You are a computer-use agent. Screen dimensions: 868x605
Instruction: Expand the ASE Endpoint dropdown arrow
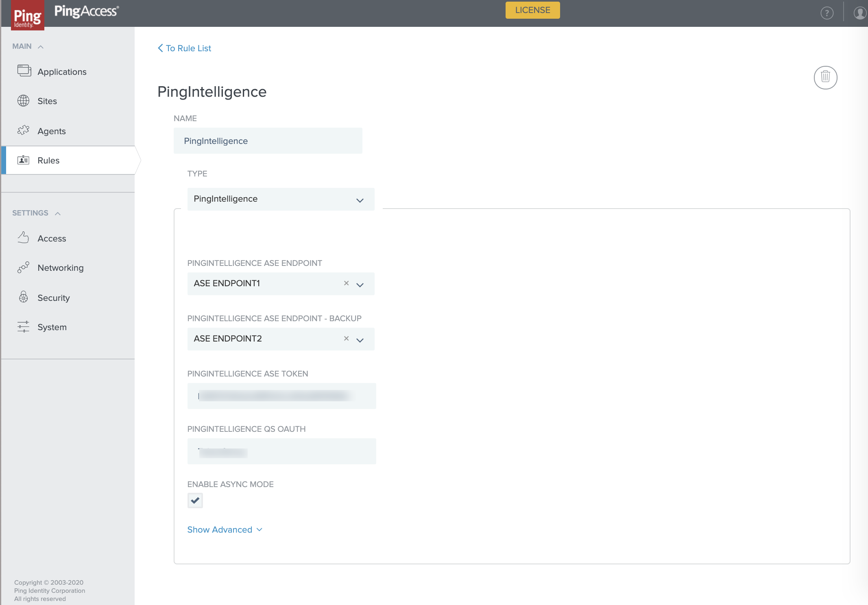pos(360,285)
